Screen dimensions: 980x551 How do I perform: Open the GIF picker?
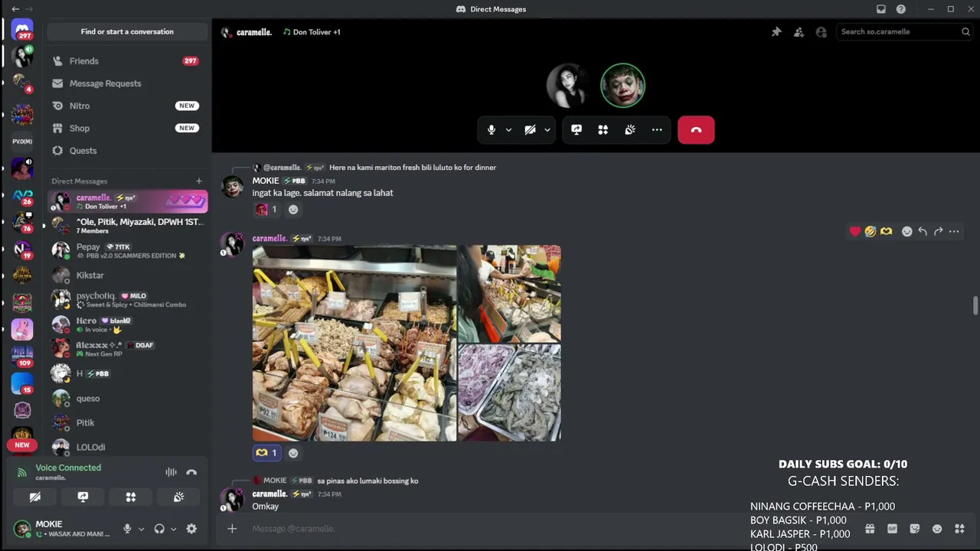click(892, 529)
